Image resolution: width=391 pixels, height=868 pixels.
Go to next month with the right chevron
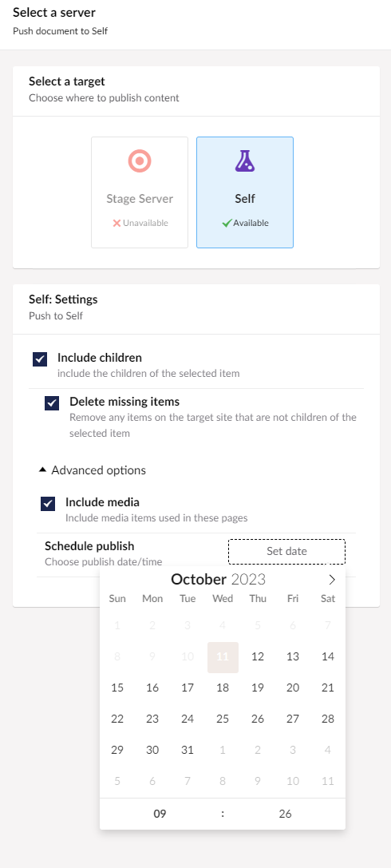point(332,580)
